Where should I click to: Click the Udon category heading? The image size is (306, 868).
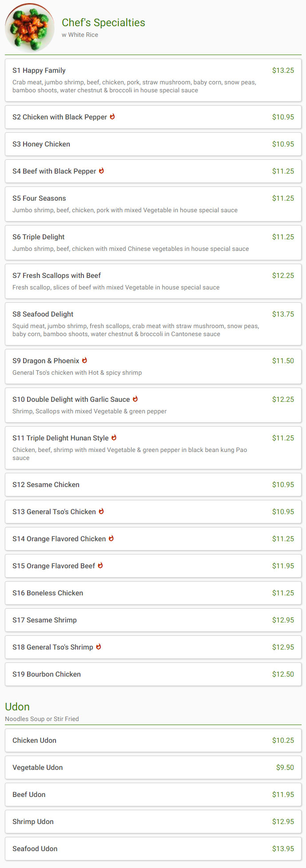(x=17, y=707)
